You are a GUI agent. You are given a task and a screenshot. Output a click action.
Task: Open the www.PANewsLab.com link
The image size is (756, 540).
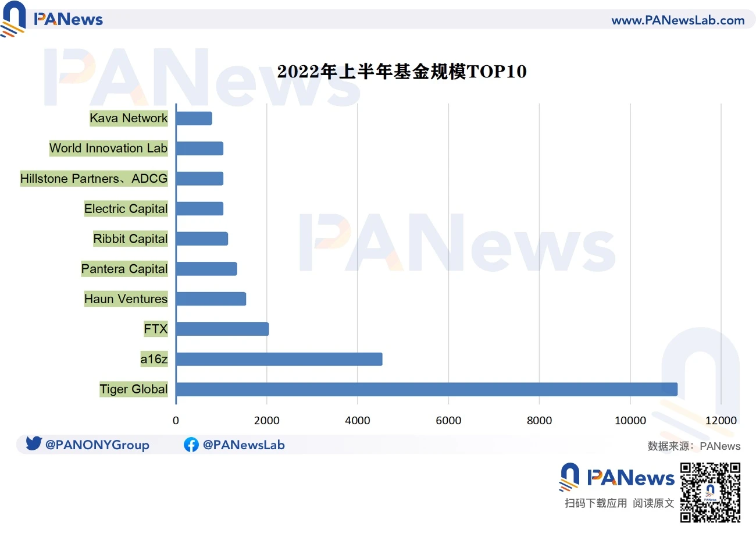[677, 20]
